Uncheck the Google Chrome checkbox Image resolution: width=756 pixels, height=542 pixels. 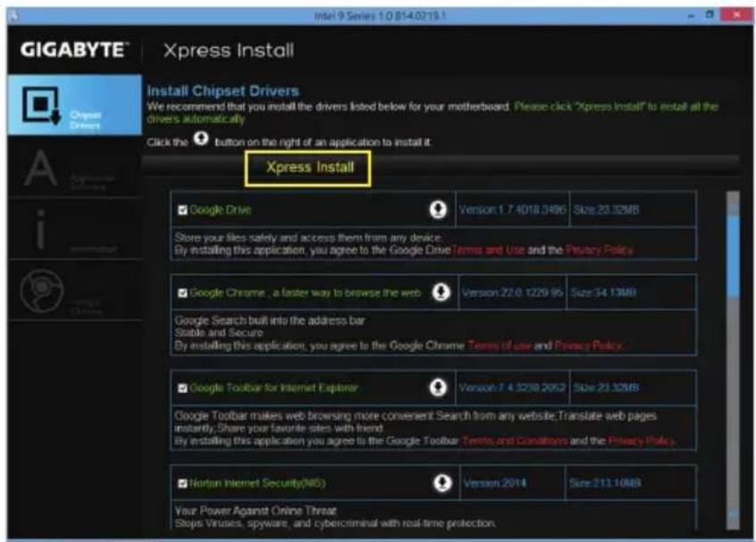point(182,293)
